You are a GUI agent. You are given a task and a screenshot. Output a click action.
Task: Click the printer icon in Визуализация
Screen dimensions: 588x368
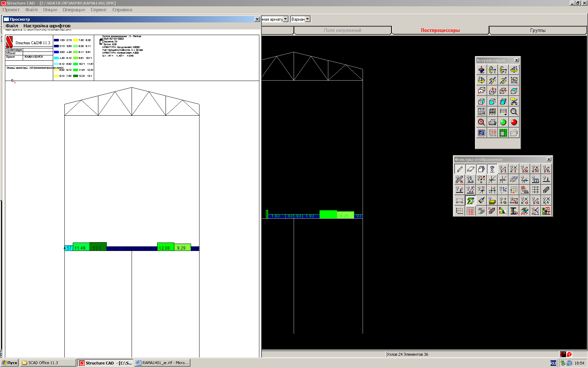click(492, 122)
